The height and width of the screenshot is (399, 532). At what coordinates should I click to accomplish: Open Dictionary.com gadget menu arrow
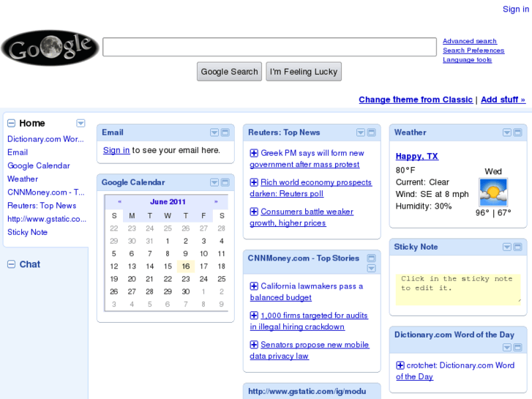507,347
